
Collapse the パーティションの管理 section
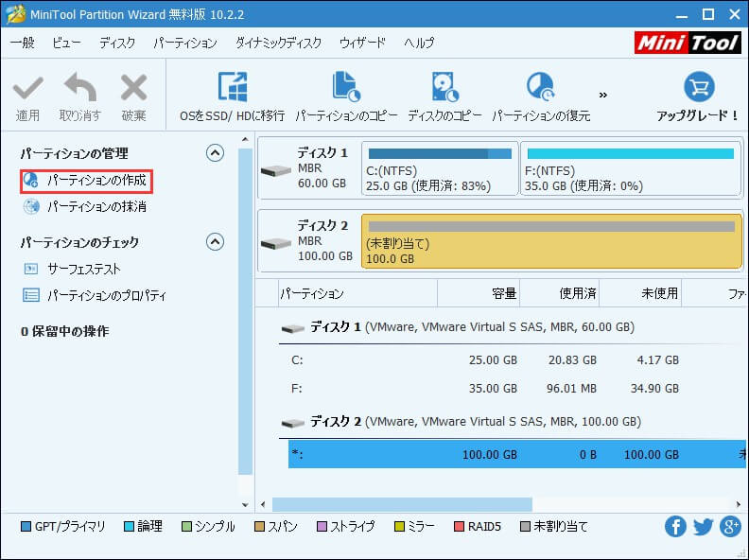215,153
